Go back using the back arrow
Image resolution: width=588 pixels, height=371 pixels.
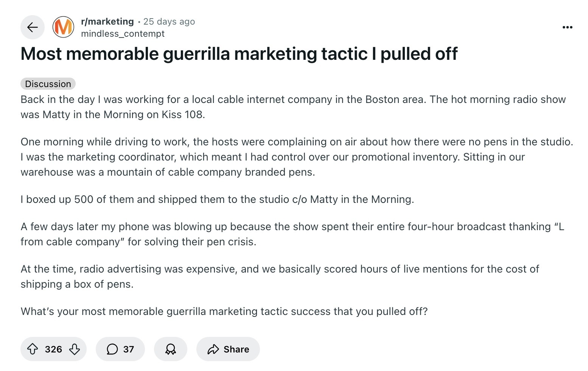point(33,27)
